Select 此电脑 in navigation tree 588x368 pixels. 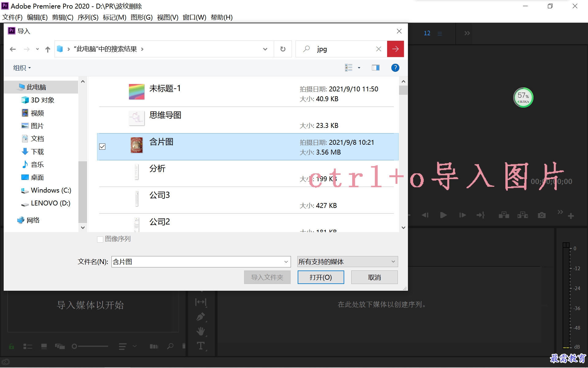[x=41, y=87]
